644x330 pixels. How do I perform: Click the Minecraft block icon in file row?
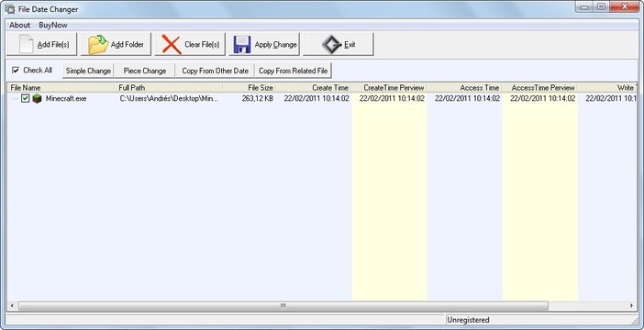38,98
